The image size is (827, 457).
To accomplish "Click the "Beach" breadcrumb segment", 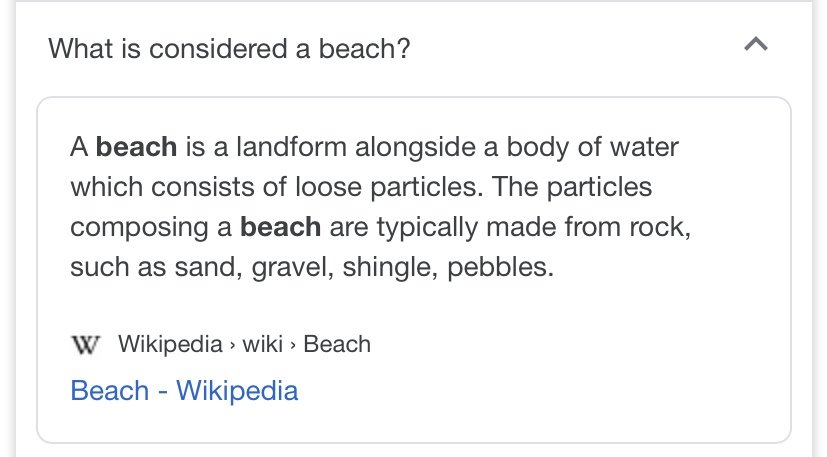I will coord(337,344).
